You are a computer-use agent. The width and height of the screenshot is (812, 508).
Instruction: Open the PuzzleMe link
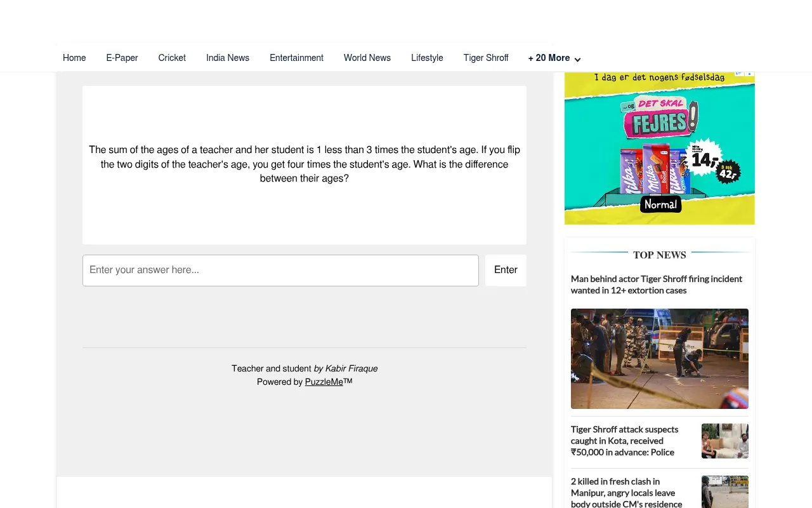pos(324,382)
